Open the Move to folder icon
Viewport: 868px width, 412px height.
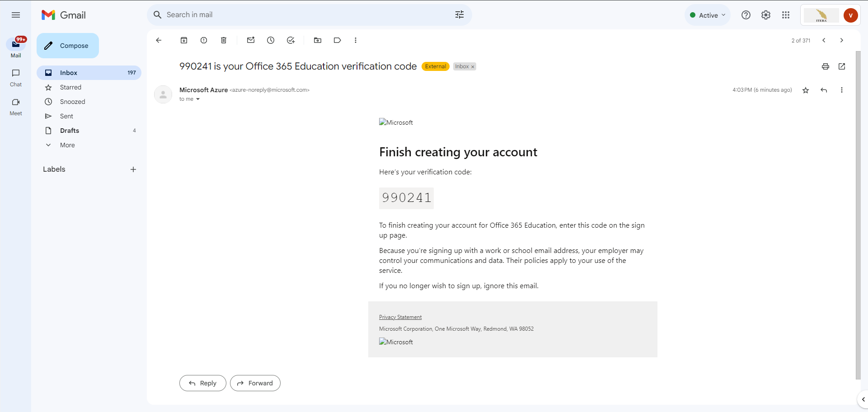(318, 40)
